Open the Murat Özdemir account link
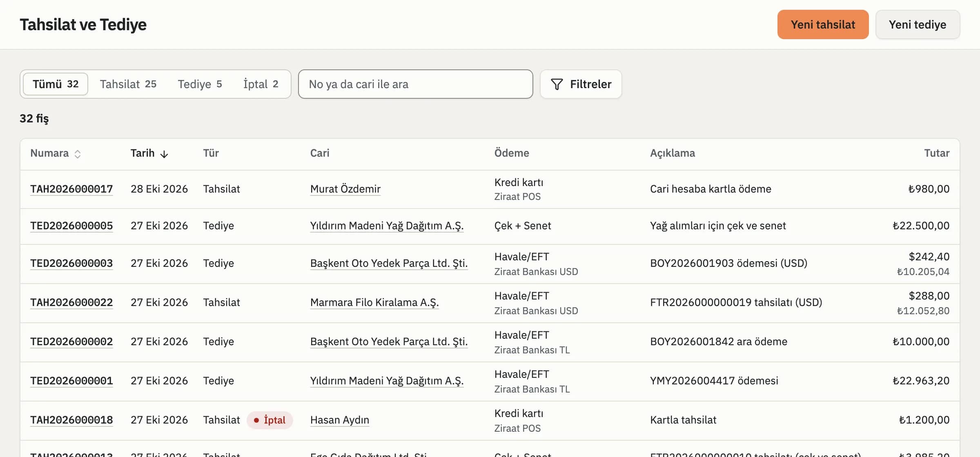This screenshot has height=457, width=980. tap(345, 189)
